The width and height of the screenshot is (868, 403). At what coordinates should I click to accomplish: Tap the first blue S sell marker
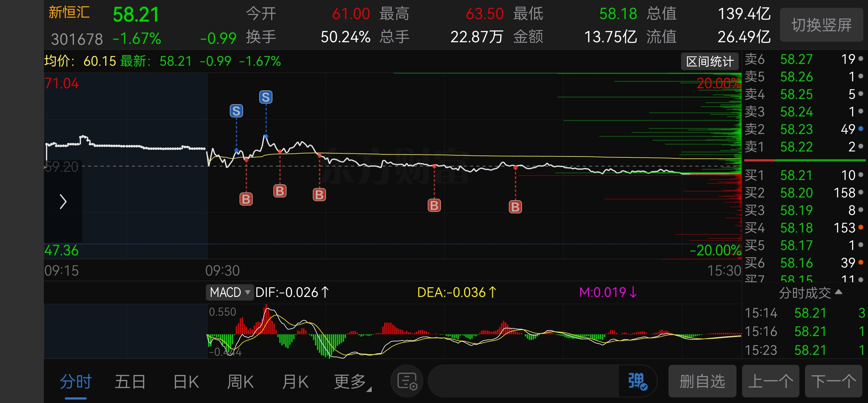point(236,110)
